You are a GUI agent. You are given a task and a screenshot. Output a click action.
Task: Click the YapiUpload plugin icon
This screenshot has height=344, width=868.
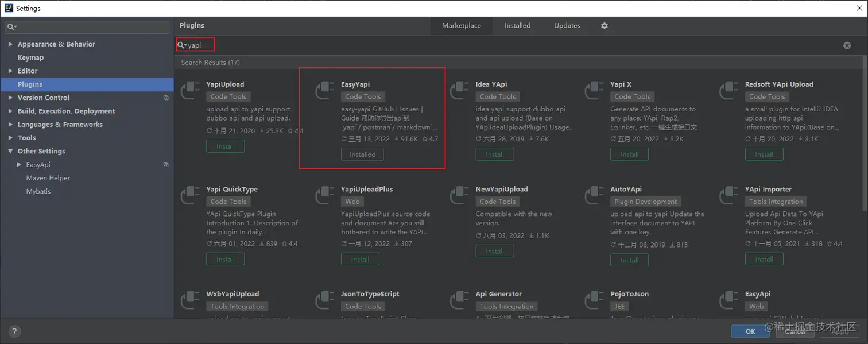[x=190, y=91]
